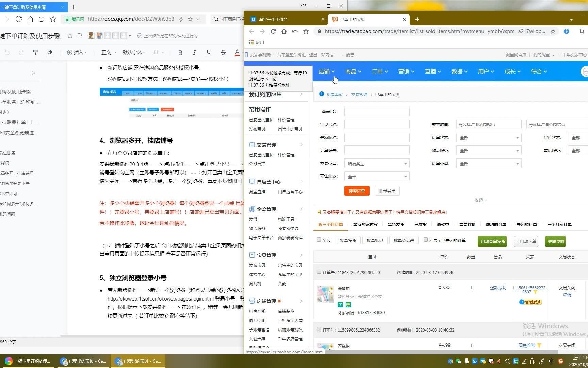The image size is (588, 368).
Task: Open the 商品 navigation menu
Action: point(353,71)
